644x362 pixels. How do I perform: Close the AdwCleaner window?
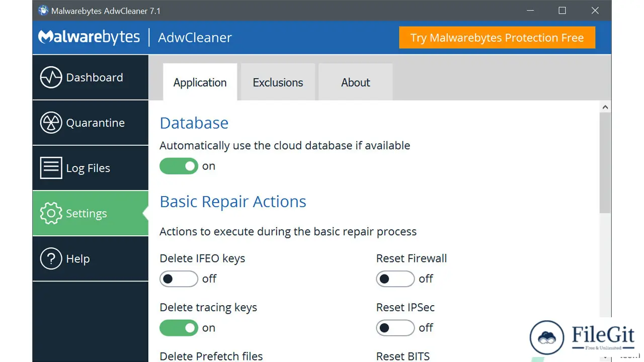(x=595, y=11)
